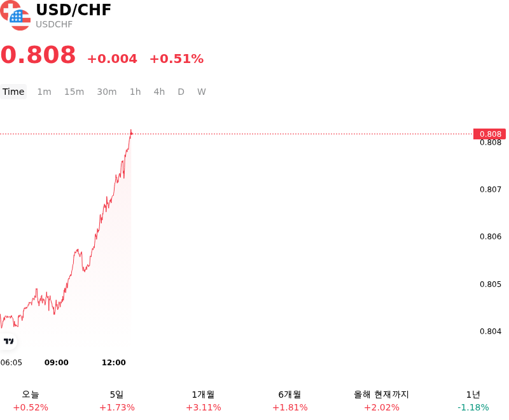Viewport: 509px width, 420px height.
Task: Select the Time interval tab
Action: (13, 92)
